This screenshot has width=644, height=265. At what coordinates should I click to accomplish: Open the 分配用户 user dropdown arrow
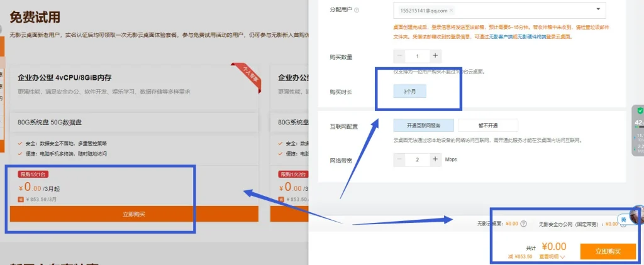(x=598, y=9)
